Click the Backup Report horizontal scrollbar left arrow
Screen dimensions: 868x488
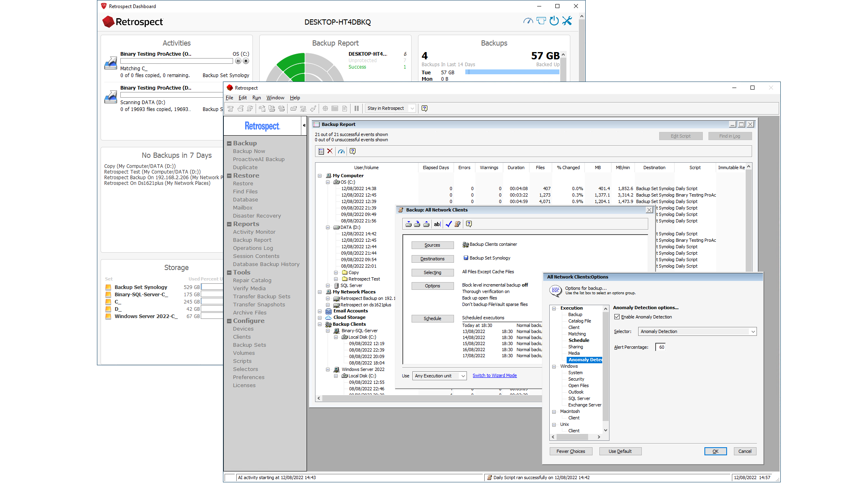click(319, 398)
